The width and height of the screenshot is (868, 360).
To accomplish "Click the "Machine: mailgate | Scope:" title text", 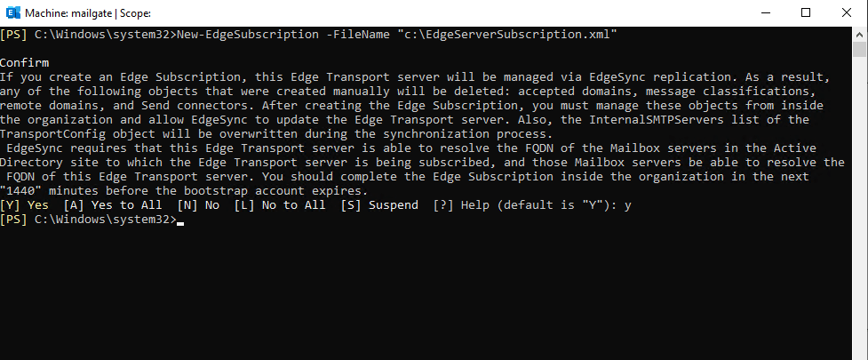I will [x=88, y=13].
